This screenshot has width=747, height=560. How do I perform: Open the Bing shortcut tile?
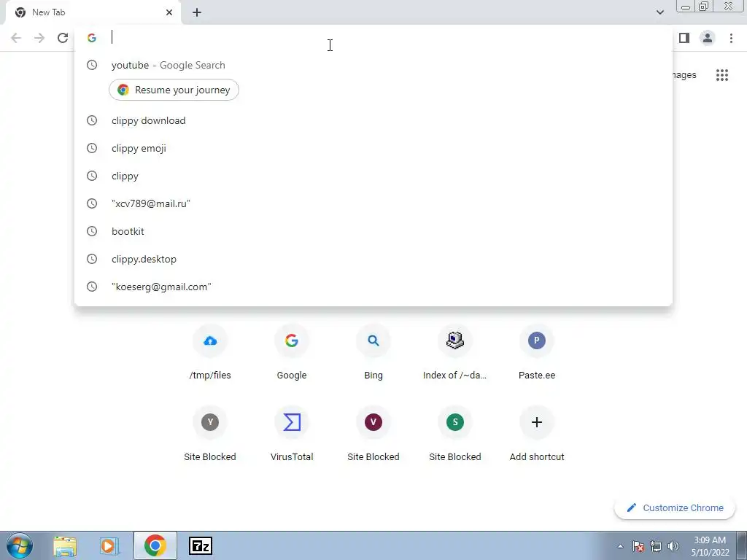(373, 352)
